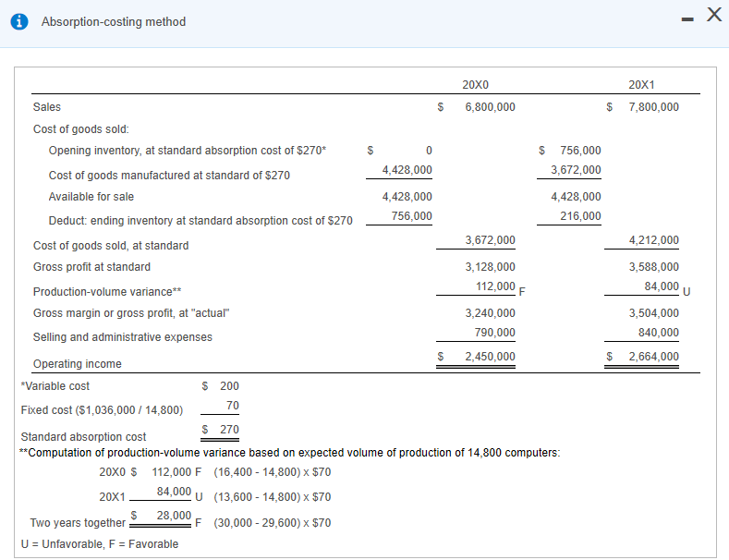
Task: Click the '**Computation of production-volume variance' note
Action: point(289,453)
